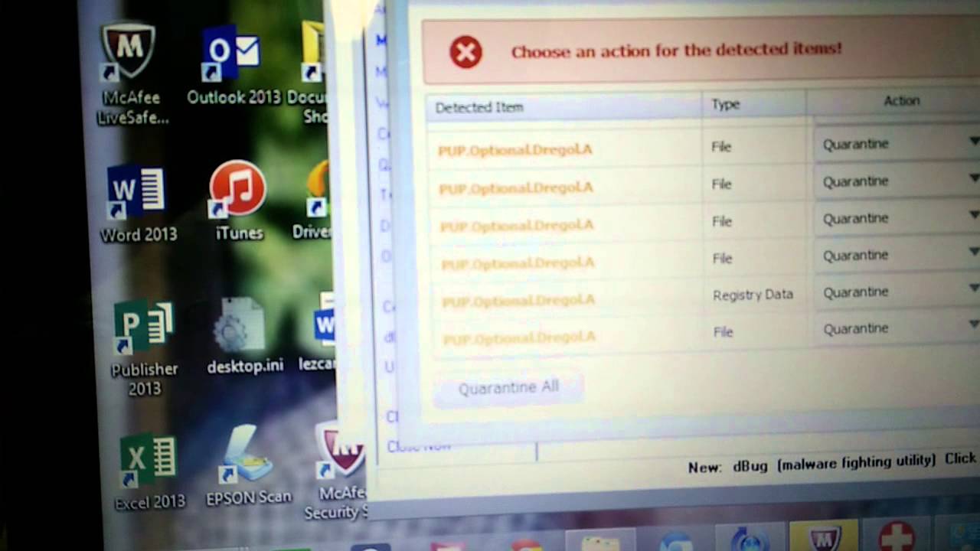This screenshot has height=551, width=980.
Task: Open File Explorer from the taskbar
Action: [601, 540]
